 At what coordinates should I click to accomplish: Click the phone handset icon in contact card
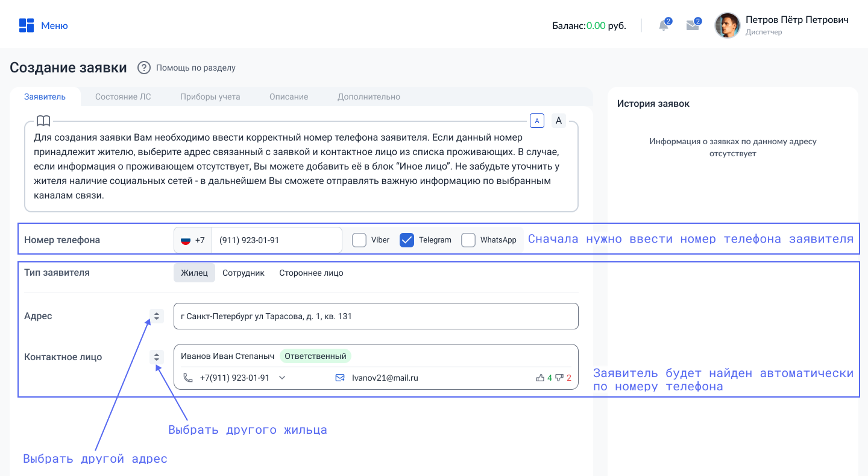[x=188, y=378]
